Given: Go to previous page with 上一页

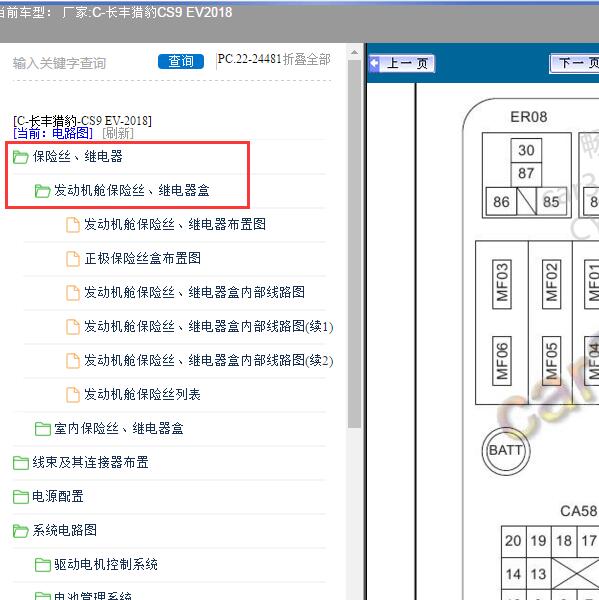Looking at the screenshot, I should coord(402,64).
